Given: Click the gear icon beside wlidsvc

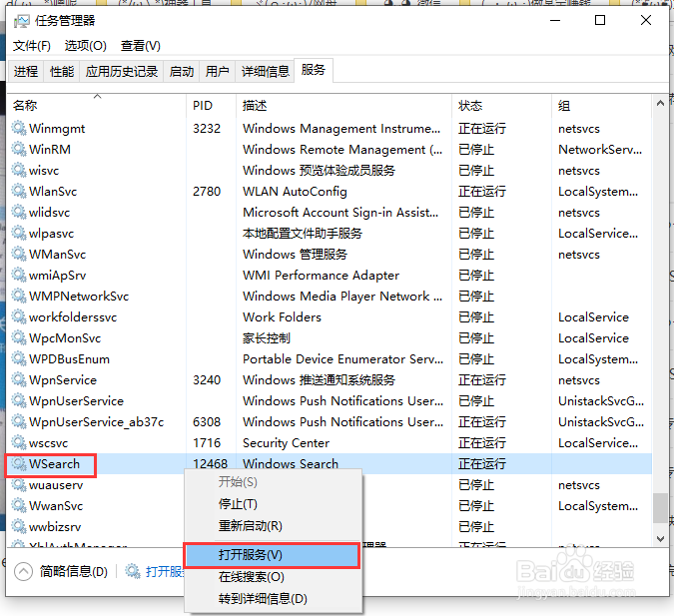Looking at the screenshot, I should [x=19, y=212].
